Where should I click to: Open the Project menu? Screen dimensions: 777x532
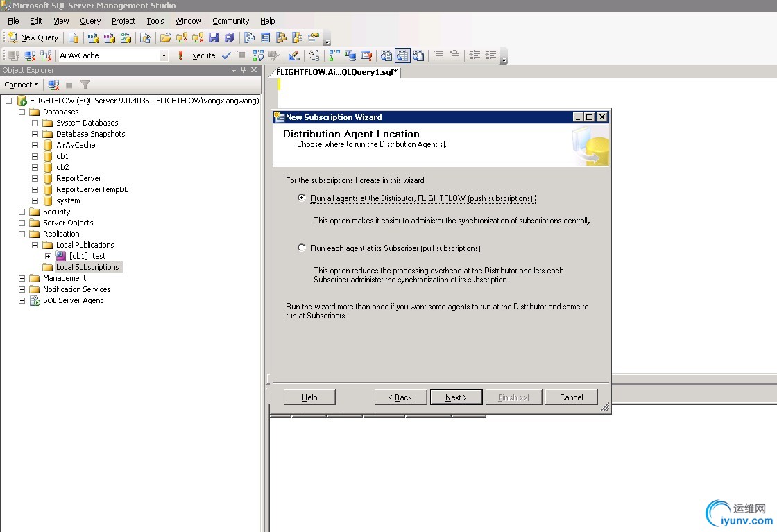pyautogui.click(x=123, y=21)
